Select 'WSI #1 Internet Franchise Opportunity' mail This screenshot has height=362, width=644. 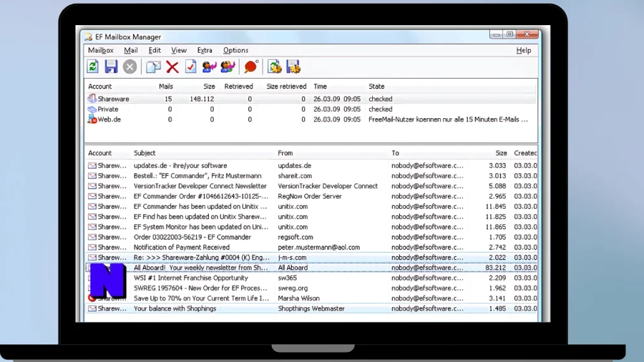[191, 278]
